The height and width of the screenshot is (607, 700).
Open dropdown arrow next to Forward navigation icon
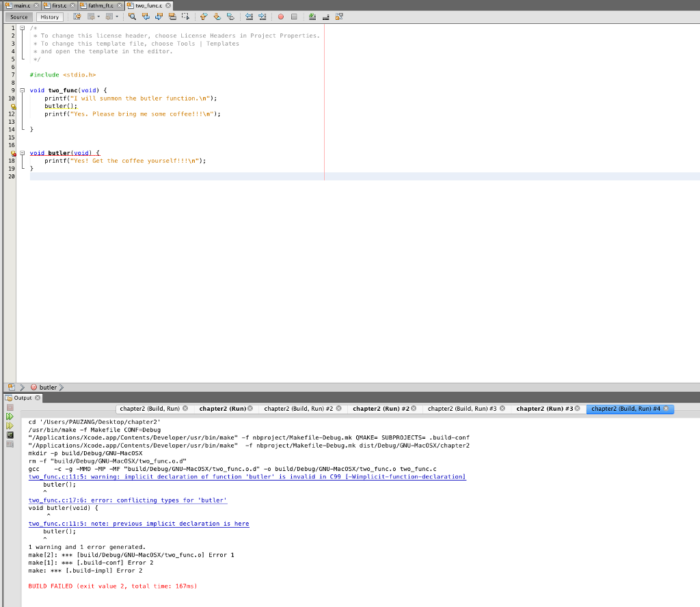(x=117, y=16)
